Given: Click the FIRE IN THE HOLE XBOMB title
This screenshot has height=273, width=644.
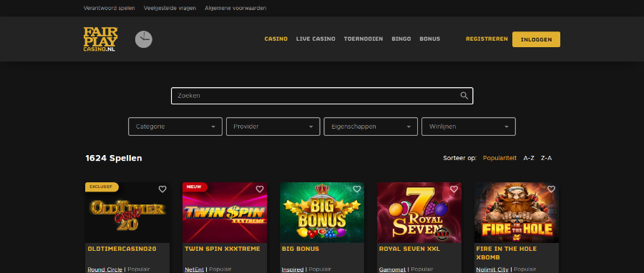Looking at the screenshot, I should 507,253.
